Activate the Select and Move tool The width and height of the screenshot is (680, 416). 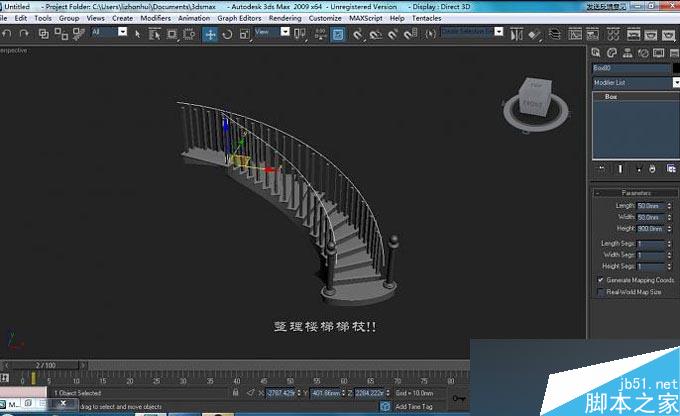pos(210,34)
